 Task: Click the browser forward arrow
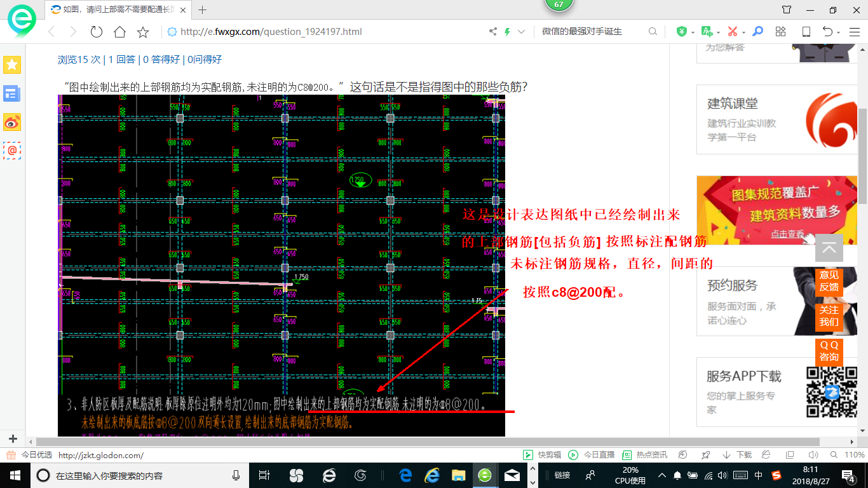click(73, 32)
